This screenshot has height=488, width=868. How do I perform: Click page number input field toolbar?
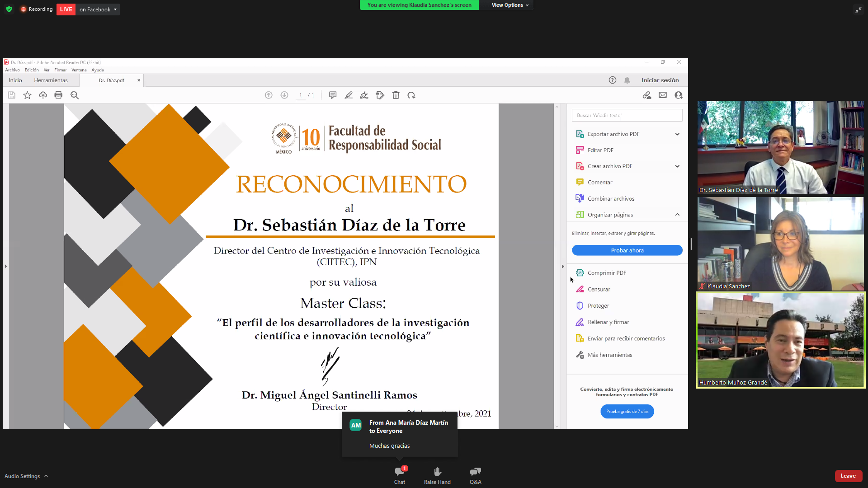(300, 95)
